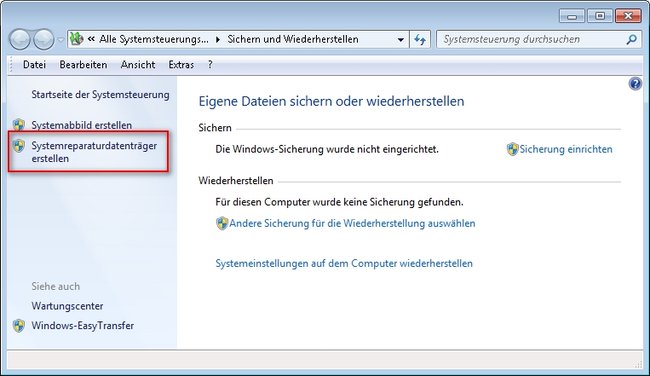Click the 'Wiederherstellen' section label
This screenshot has width=650, height=376.
coord(236,181)
